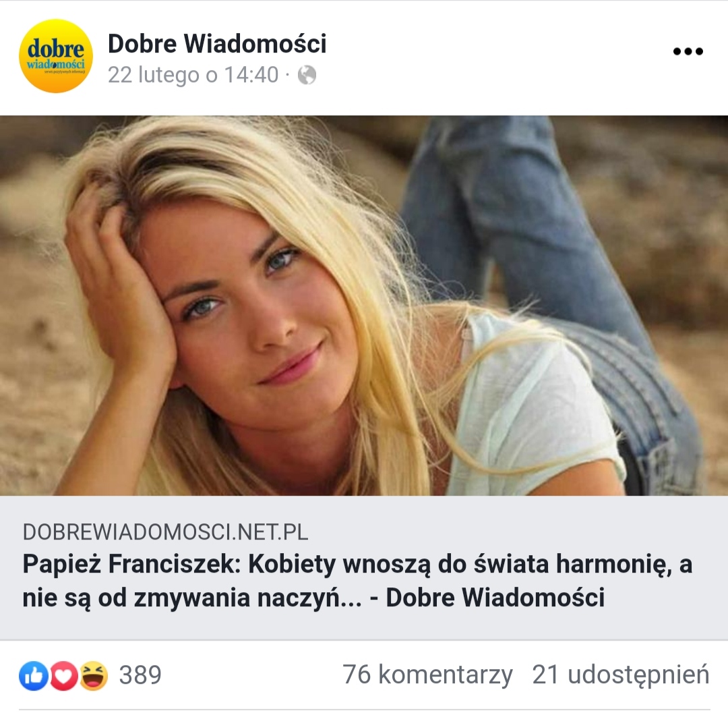Screen dimensions: 728x715
Task: Click the DOBREWIADOMOSCI.NET.PL domain label
Action: tap(165, 532)
